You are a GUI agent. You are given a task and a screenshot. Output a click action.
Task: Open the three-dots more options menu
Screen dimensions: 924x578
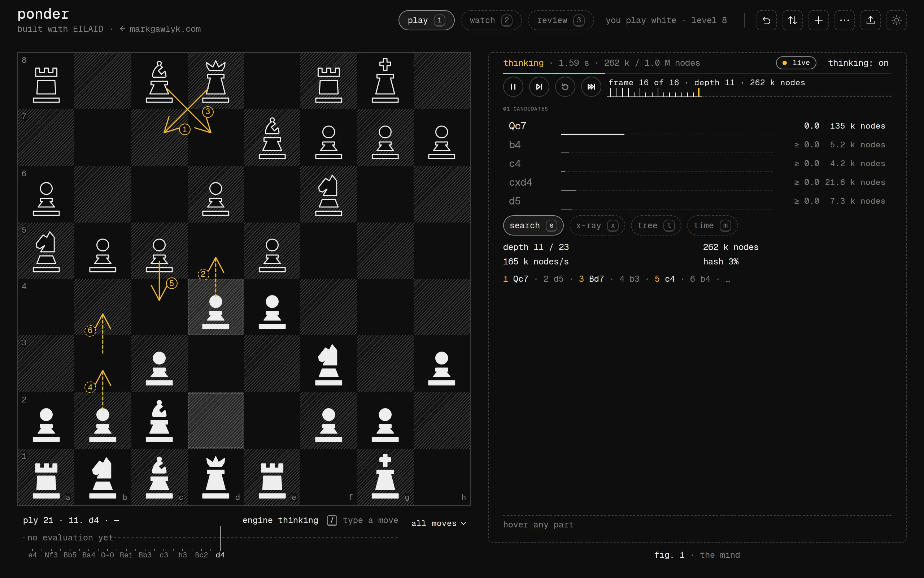point(844,20)
